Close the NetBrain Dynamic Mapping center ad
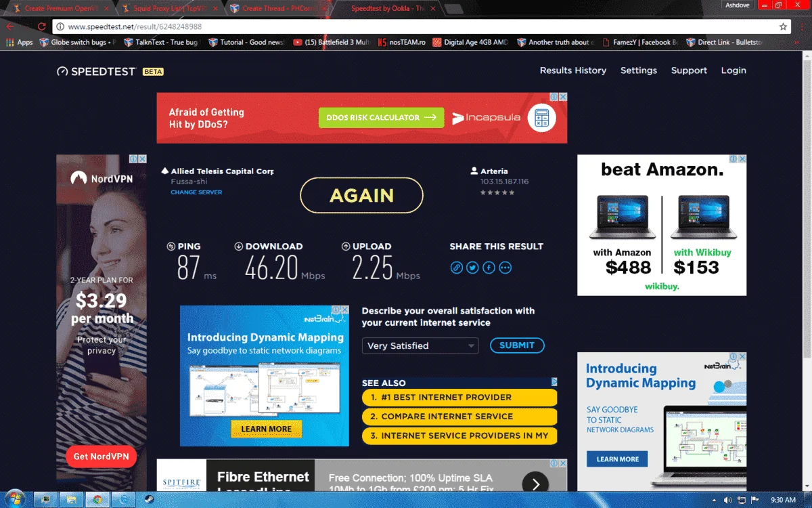812x508 pixels. click(344, 310)
